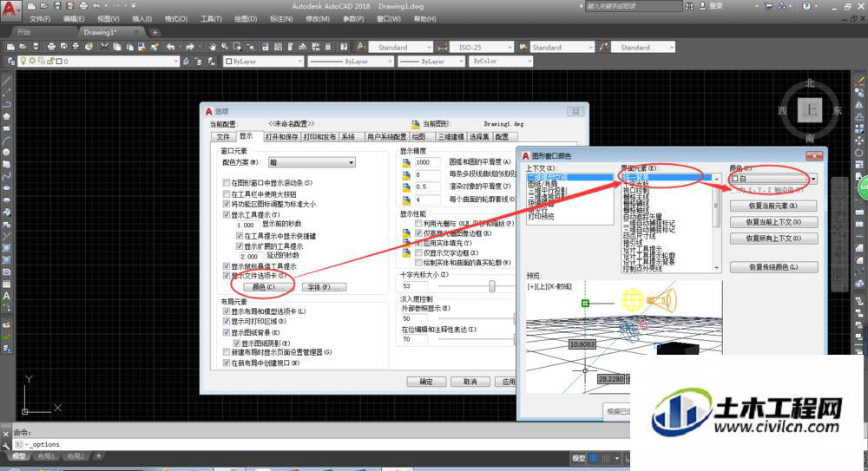This screenshot has height=471, width=868.
Task: Open the Text Style icon beside Standard
Action: [x=361, y=47]
